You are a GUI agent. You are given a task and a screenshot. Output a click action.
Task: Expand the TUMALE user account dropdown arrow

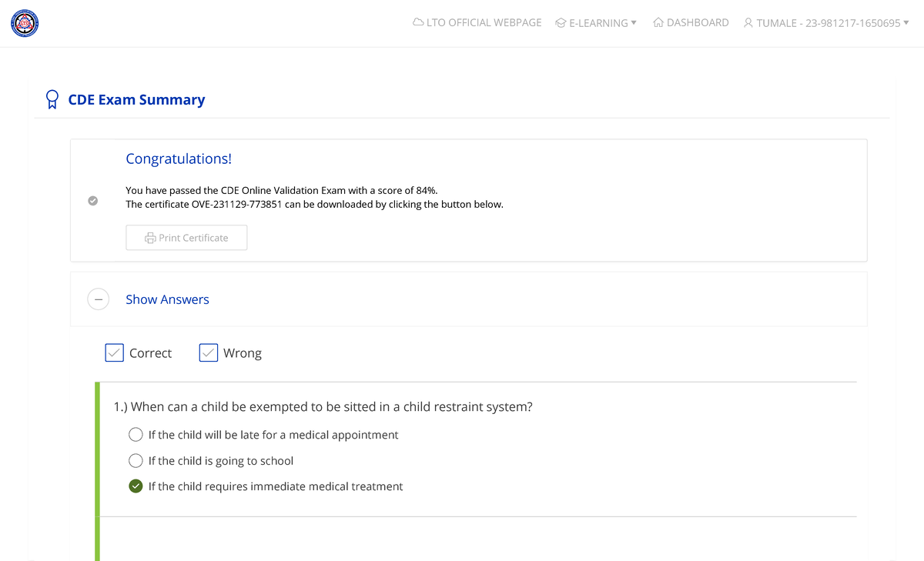(x=906, y=22)
